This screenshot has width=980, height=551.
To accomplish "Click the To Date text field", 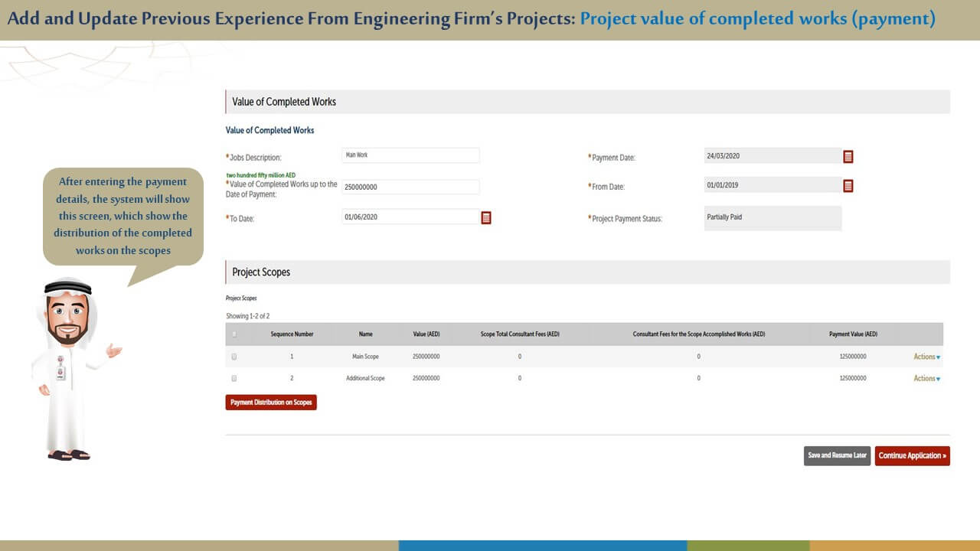I will (410, 217).
